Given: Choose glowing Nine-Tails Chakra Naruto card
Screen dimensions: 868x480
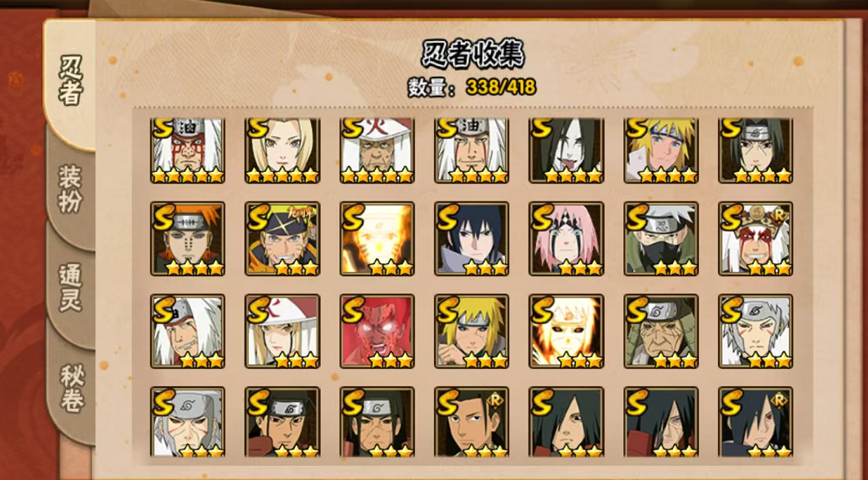Looking at the screenshot, I should pyautogui.click(x=377, y=238).
